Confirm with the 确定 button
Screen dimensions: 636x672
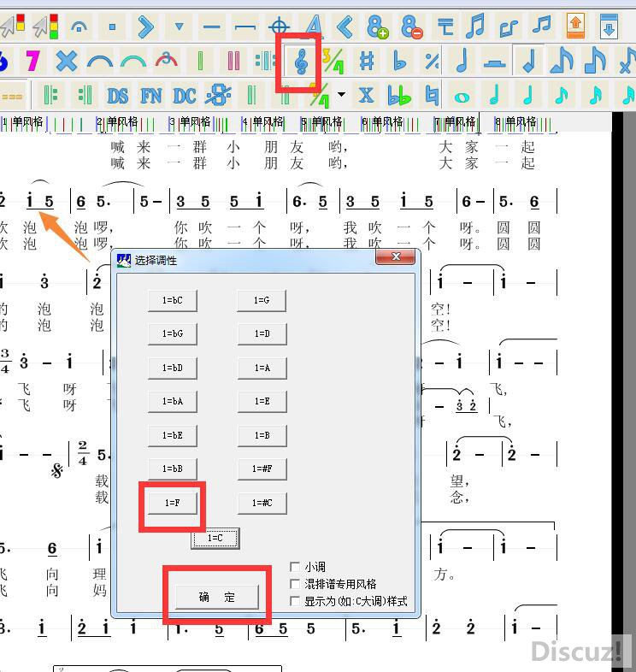pyautogui.click(x=217, y=597)
